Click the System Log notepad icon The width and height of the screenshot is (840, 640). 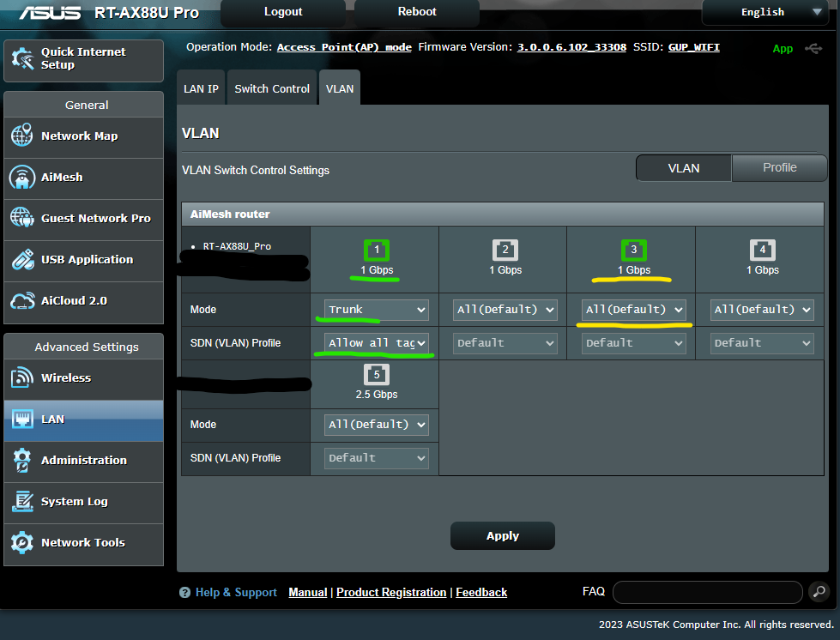(22, 501)
